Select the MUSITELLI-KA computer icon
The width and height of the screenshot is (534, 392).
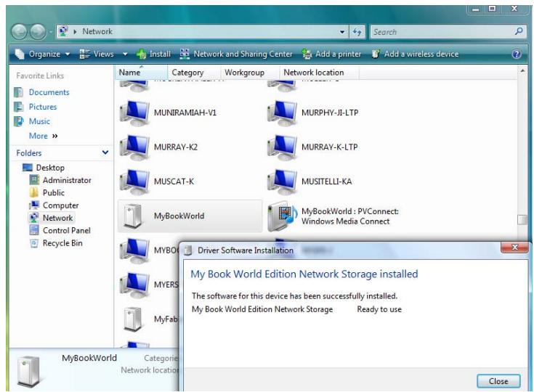[x=282, y=181]
